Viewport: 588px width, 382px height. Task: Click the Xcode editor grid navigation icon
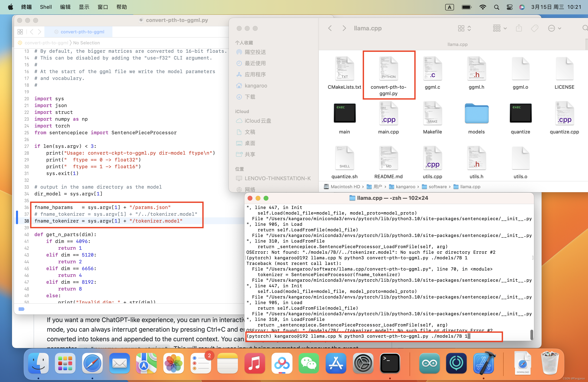(20, 32)
